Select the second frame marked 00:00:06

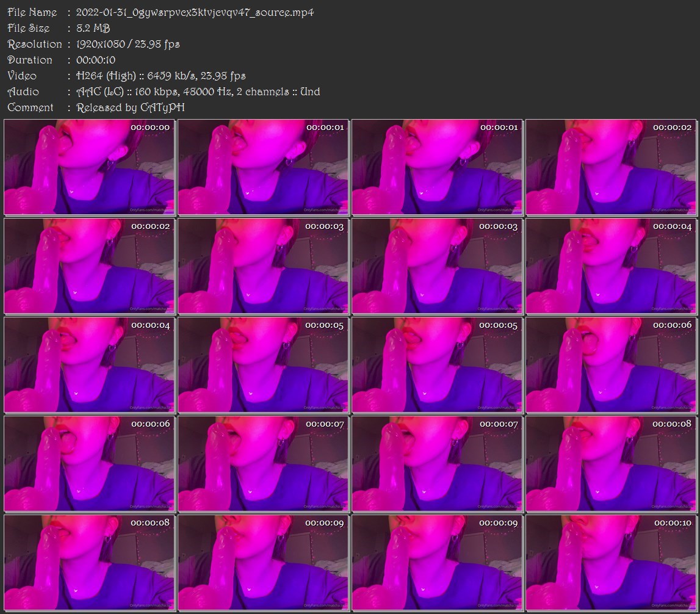[x=89, y=464]
